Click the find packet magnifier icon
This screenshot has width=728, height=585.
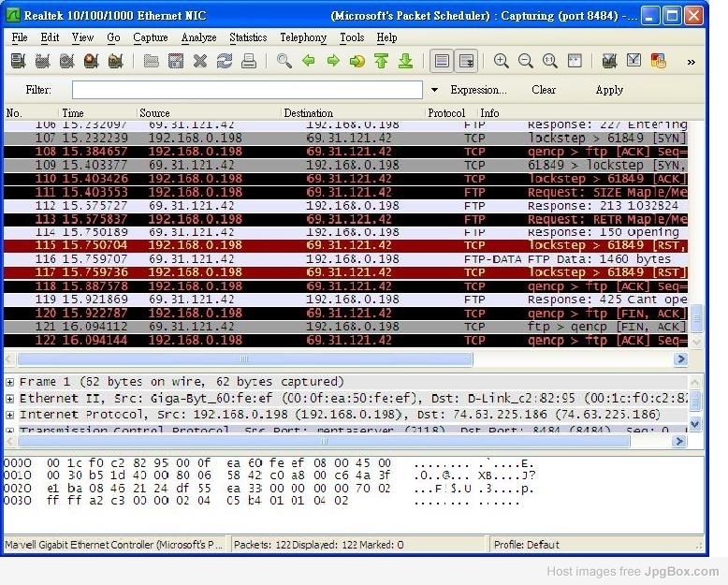coord(284,61)
